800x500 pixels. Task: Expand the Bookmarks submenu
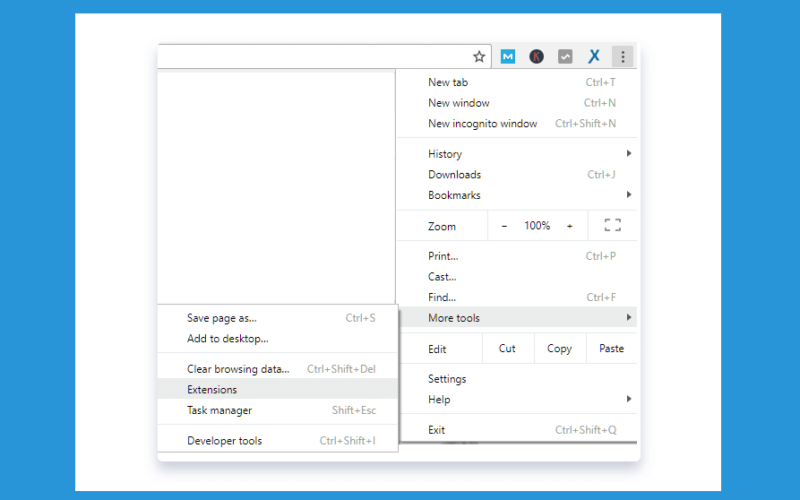517,195
